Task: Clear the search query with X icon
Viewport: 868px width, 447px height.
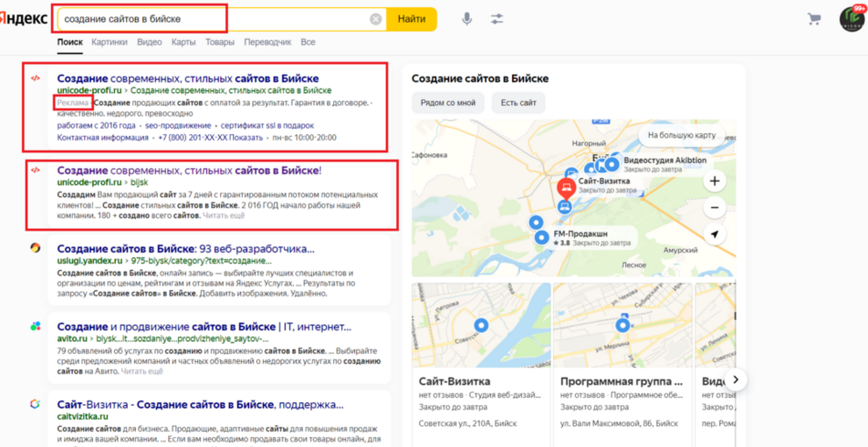Action: click(376, 19)
